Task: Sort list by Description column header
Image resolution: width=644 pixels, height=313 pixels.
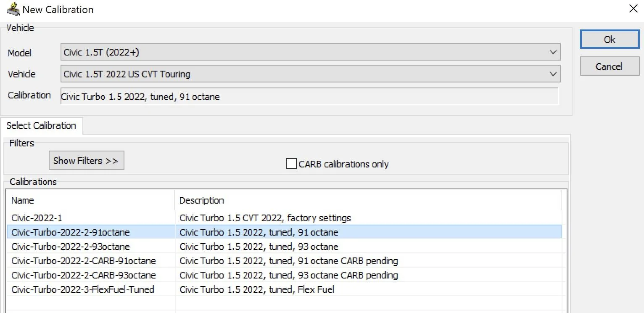Action: 367,200
